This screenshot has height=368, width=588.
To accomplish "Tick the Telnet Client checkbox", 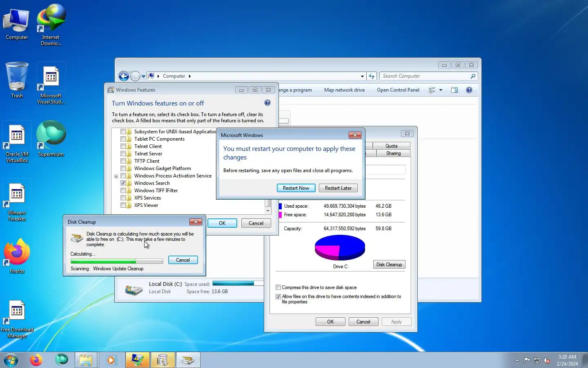I will [123, 146].
